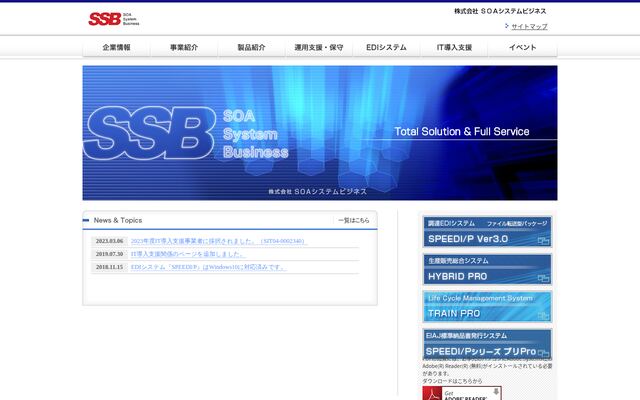Open the 事業紹介 menu
This screenshot has height=400, width=640.
(x=184, y=47)
